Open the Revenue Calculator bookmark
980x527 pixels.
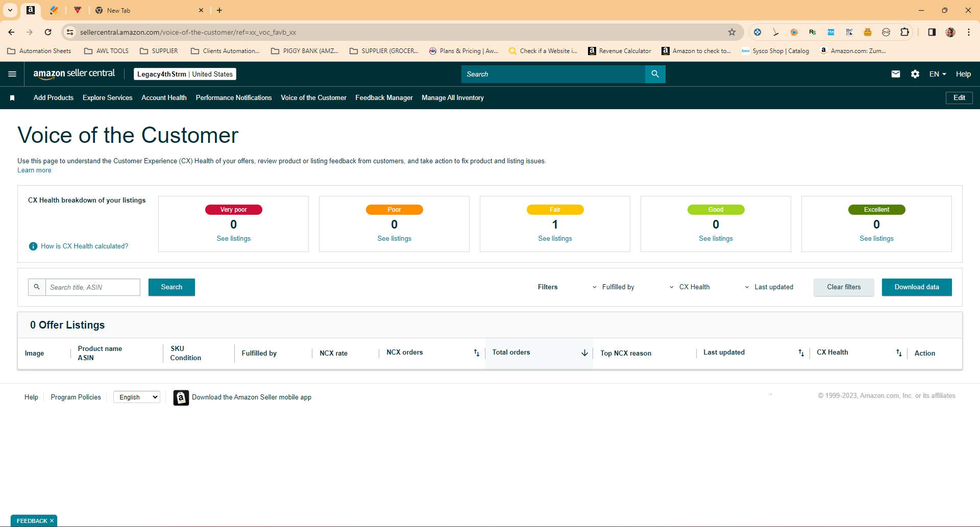coord(620,51)
